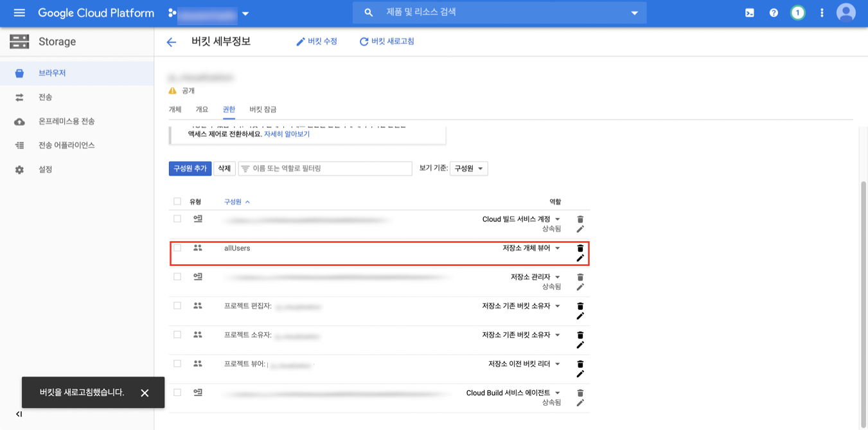Open the 자세히 알아보기 link

(287, 134)
